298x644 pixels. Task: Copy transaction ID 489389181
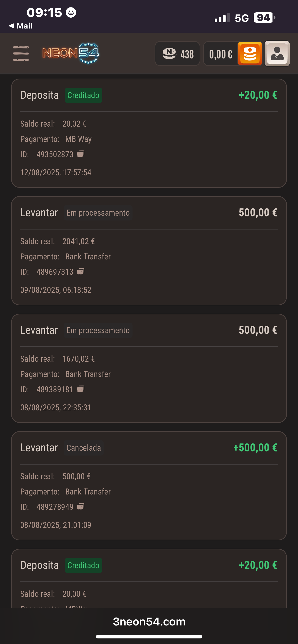pos(81,389)
